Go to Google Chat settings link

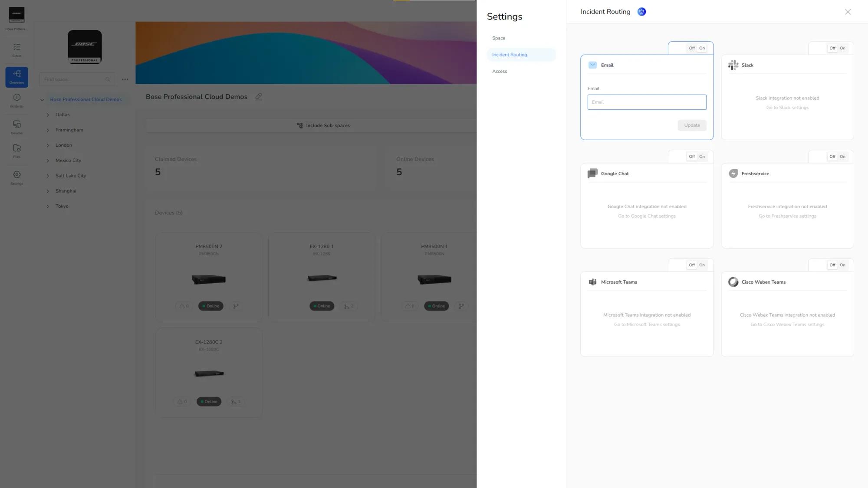coord(647,216)
